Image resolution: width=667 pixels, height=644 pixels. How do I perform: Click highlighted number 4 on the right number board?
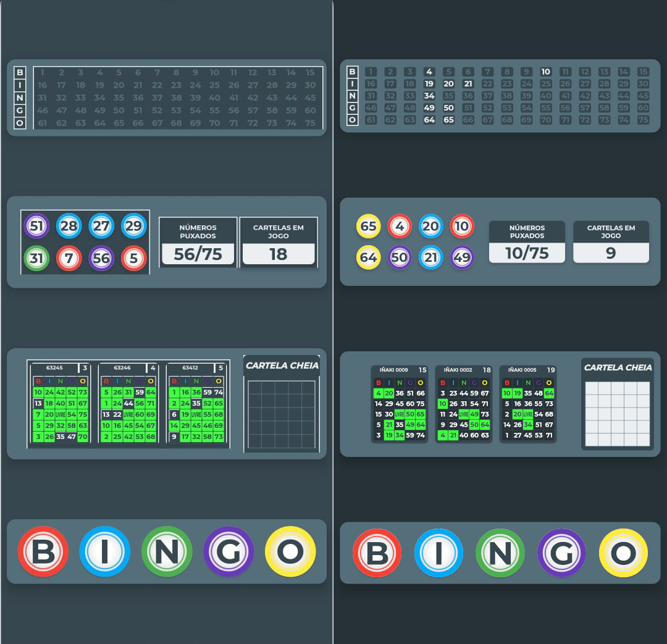tap(429, 72)
